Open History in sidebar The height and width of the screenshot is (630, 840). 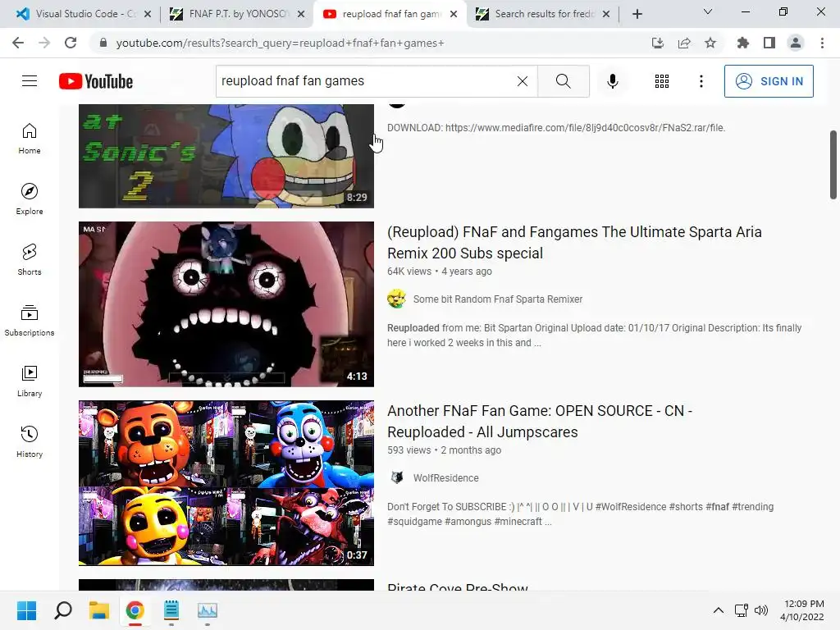pyautogui.click(x=30, y=441)
